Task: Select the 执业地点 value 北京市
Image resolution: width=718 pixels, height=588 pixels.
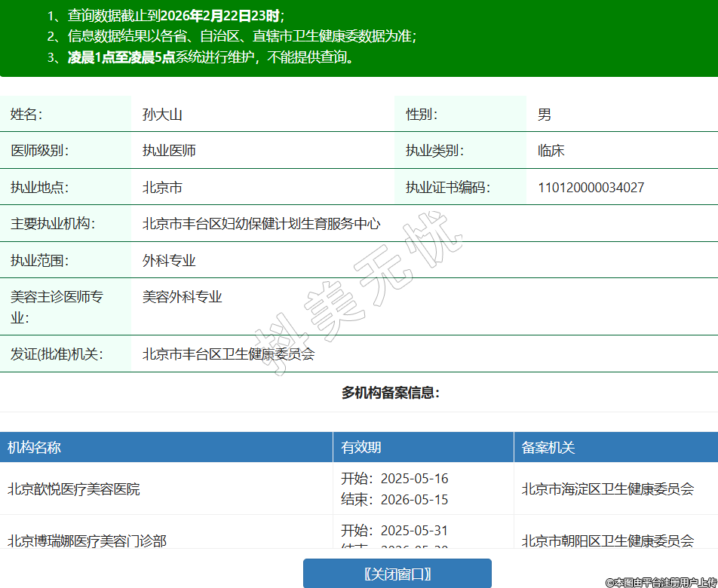Action: [x=162, y=188]
